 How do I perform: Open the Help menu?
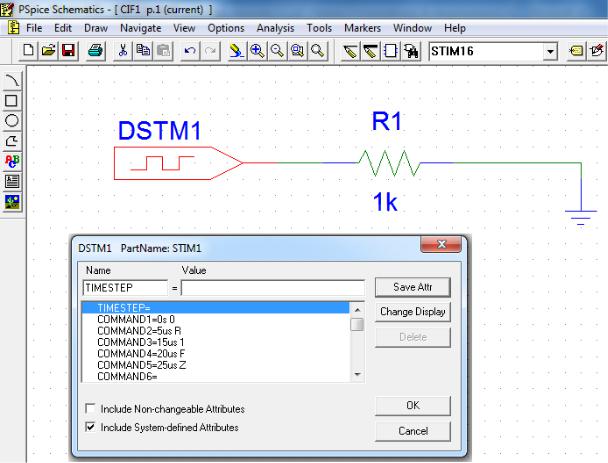[x=454, y=28]
